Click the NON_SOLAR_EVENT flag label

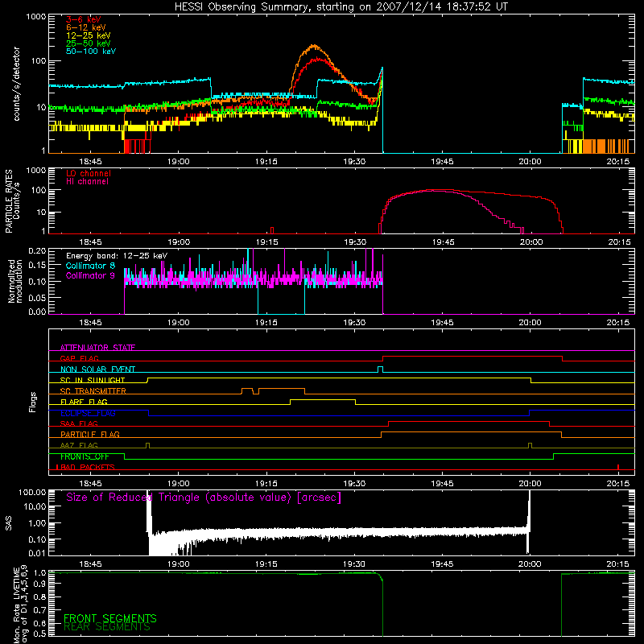[x=97, y=369]
